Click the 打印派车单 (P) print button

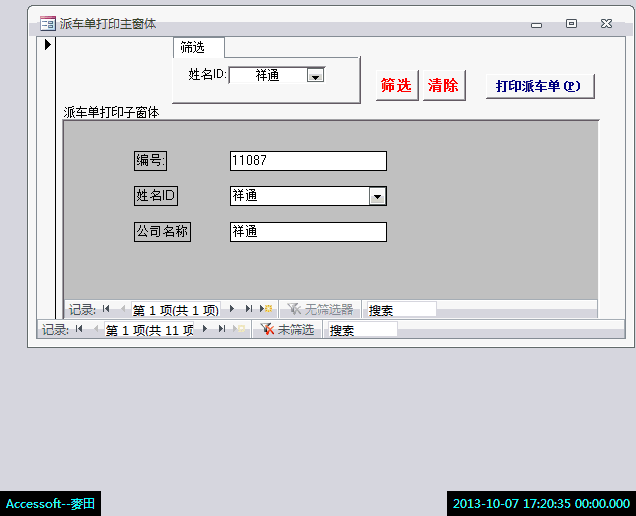540,86
